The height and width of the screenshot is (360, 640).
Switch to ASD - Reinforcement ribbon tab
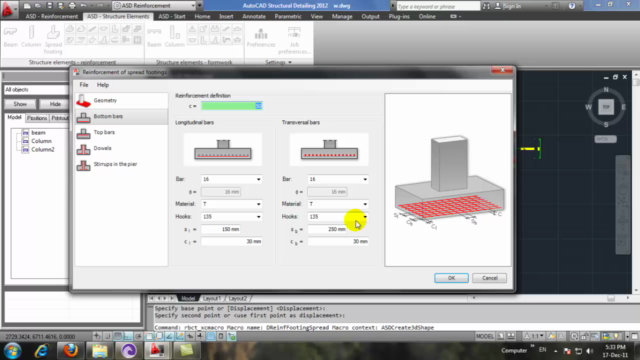pyautogui.click(x=51, y=16)
